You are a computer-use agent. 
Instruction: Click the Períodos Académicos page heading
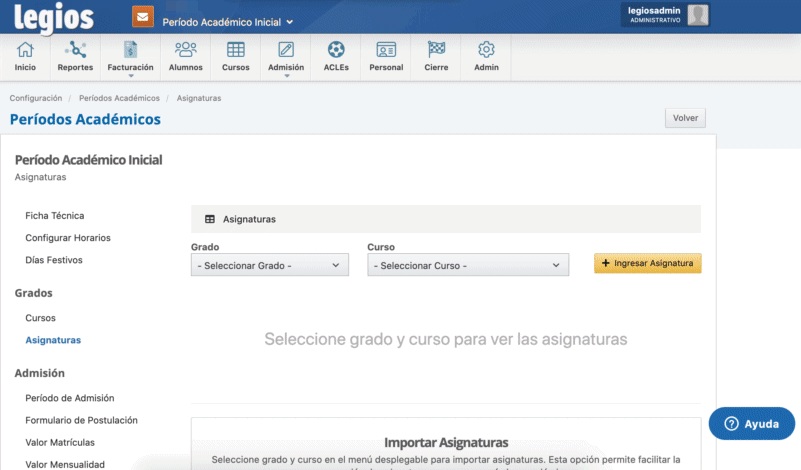click(x=85, y=120)
